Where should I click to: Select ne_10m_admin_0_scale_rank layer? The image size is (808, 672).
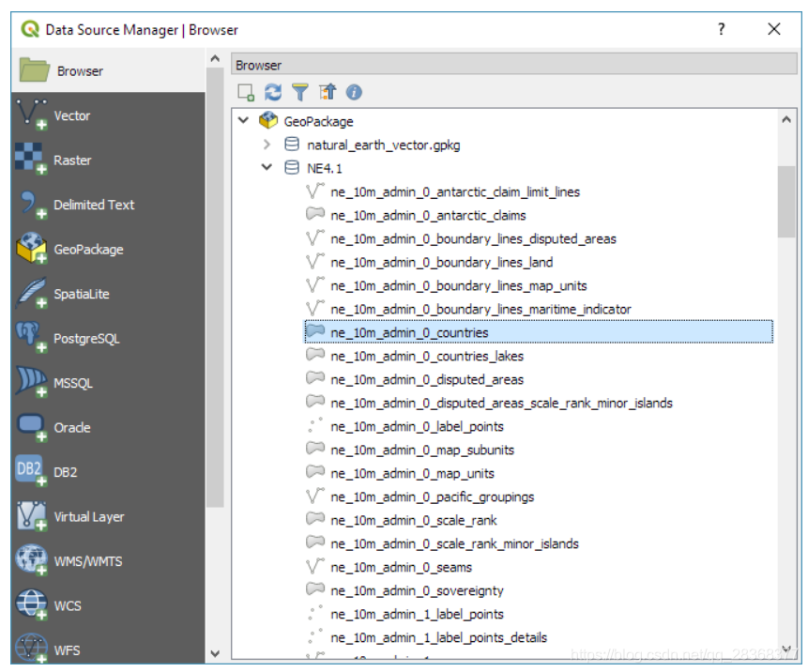413,521
